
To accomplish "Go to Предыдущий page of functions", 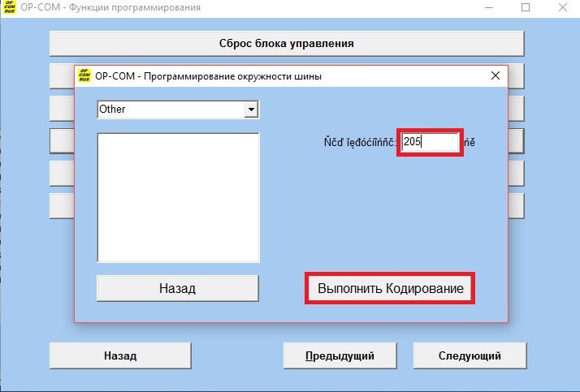I will (340, 355).
